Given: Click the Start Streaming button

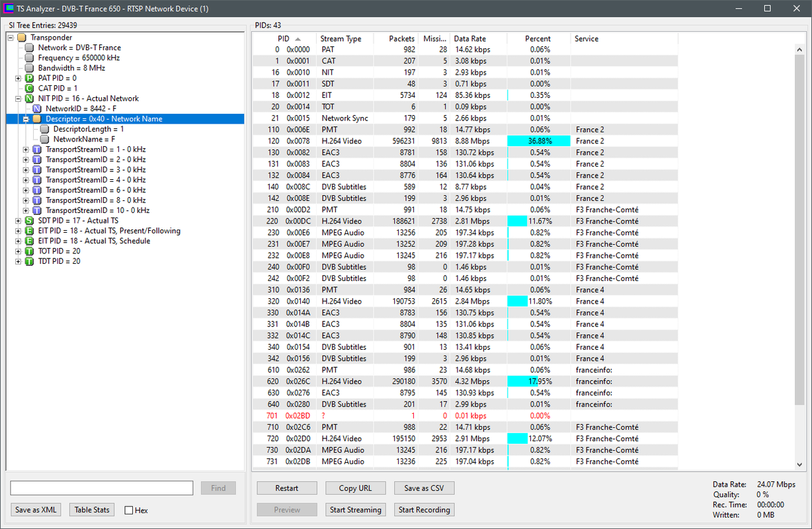Looking at the screenshot, I should [356, 510].
